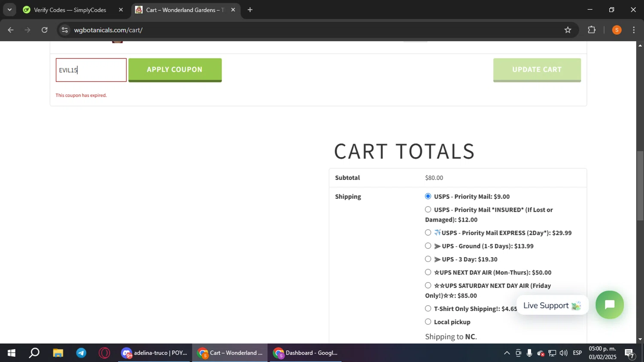Open the green chat widget icon
644x362 pixels.
click(x=610, y=305)
